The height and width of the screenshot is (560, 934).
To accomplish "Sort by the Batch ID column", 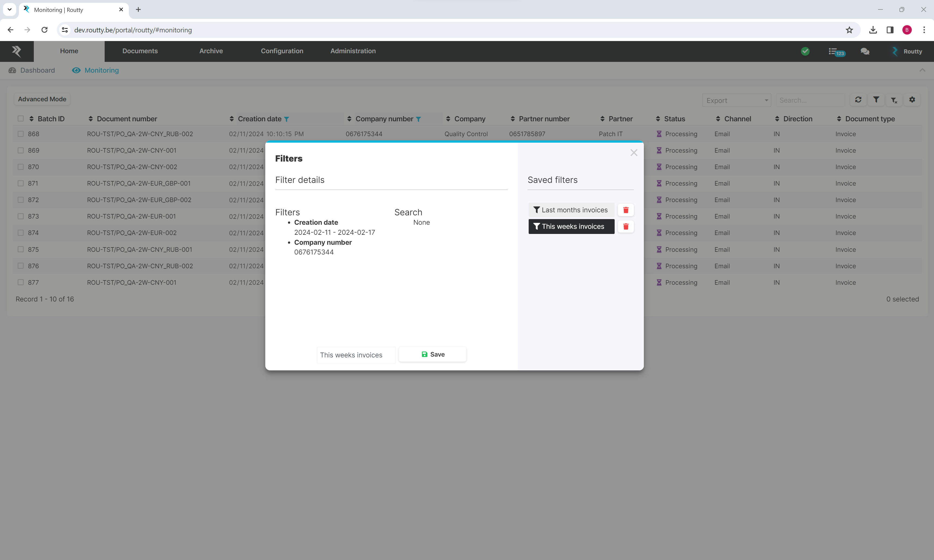I will pyautogui.click(x=51, y=119).
